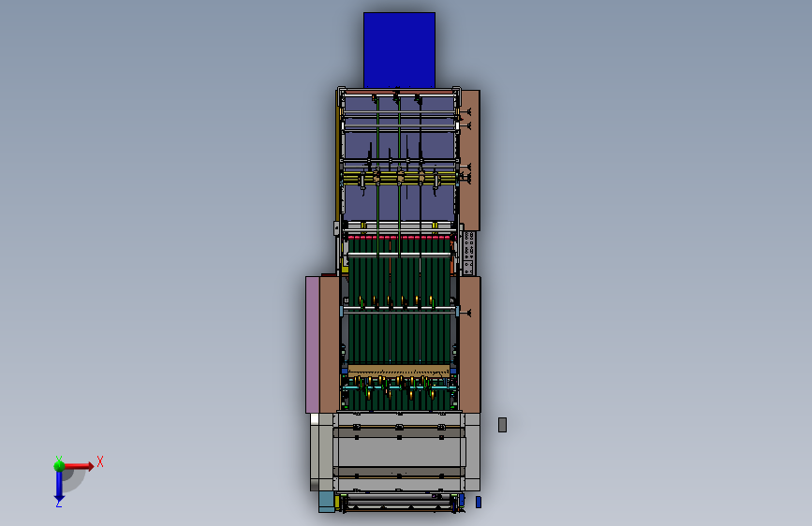The height and width of the screenshot is (526, 812).
Task: Select the yellow cross shaft in the upper section
Action: [400, 179]
